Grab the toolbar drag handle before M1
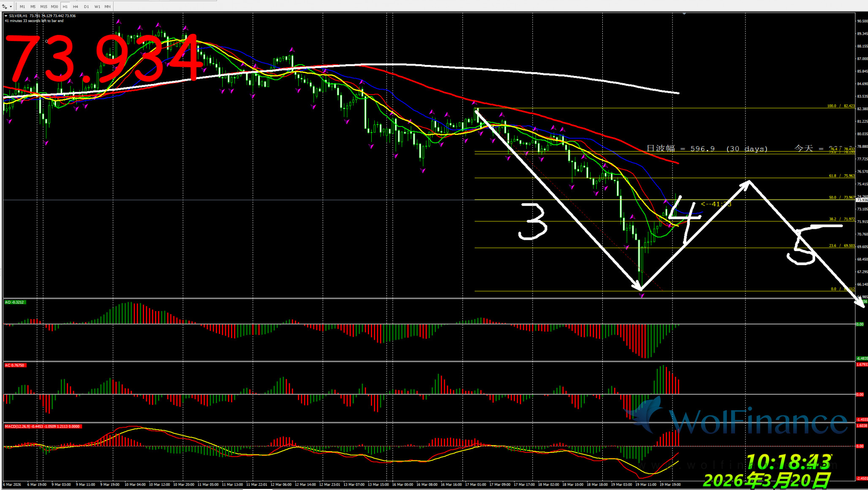The height and width of the screenshot is (490, 868). [16, 7]
